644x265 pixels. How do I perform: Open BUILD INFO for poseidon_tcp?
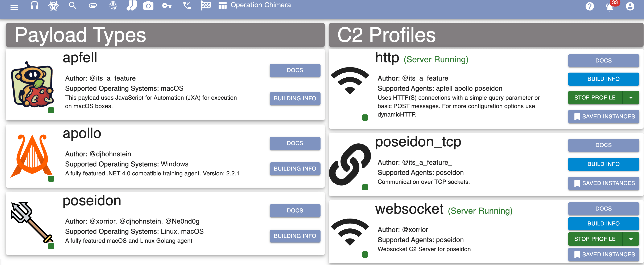pyautogui.click(x=603, y=164)
